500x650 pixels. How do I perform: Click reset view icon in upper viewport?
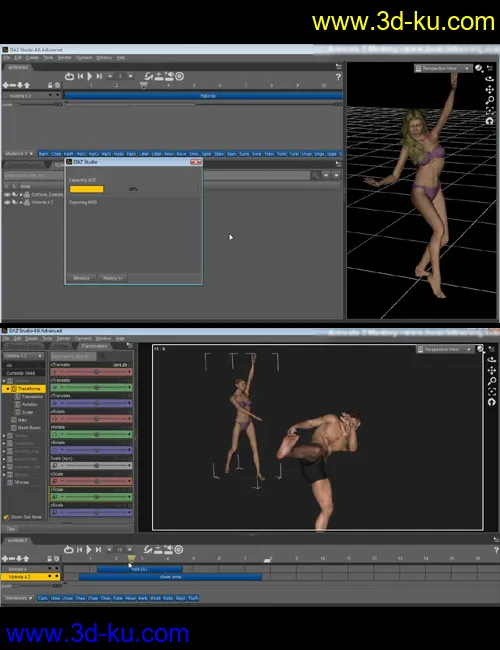490,121
